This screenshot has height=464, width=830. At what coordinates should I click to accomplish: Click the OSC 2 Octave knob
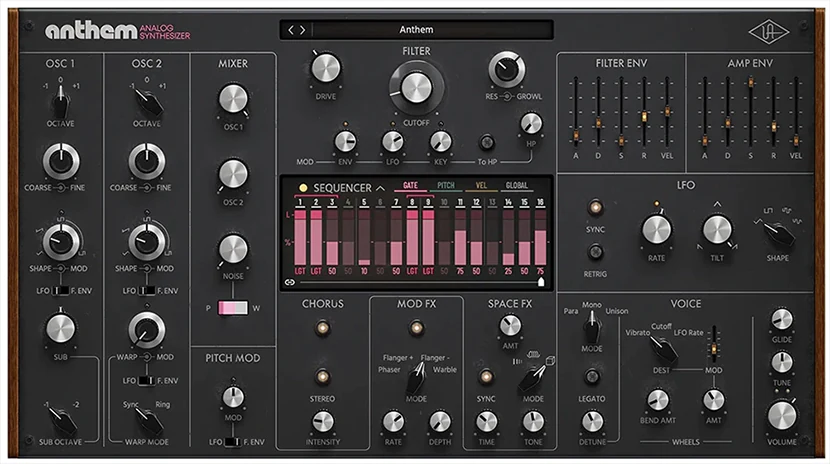pyautogui.click(x=148, y=103)
